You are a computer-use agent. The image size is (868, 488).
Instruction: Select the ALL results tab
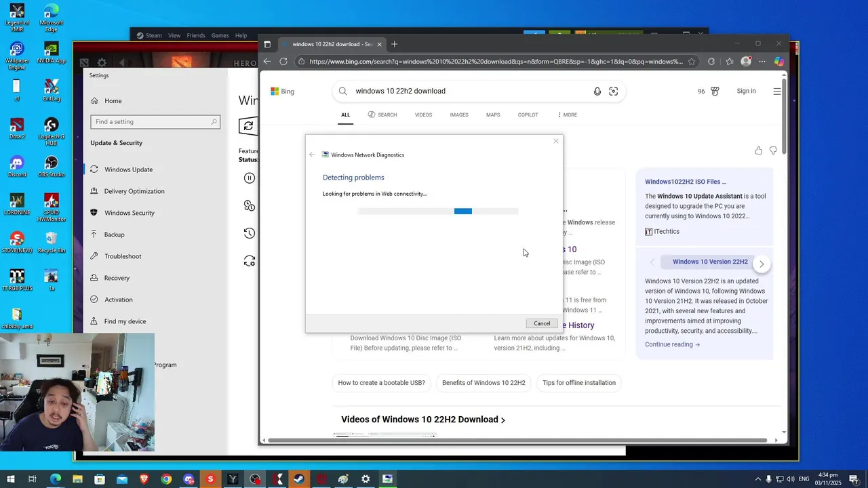tap(345, 115)
